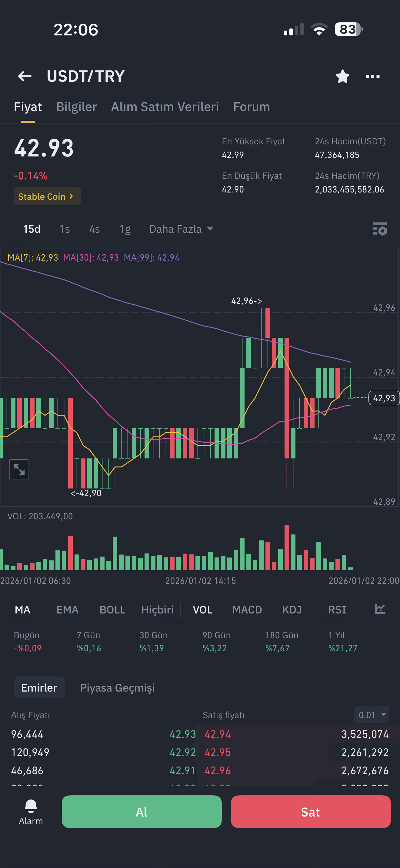Select the 42,93 current price marker
The height and width of the screenshot is (868, 400).
[384, 398]
